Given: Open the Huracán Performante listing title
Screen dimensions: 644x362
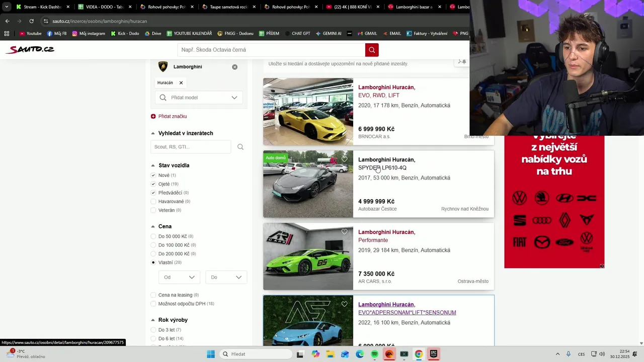Looking at the screenshot, I should (386, 236).
